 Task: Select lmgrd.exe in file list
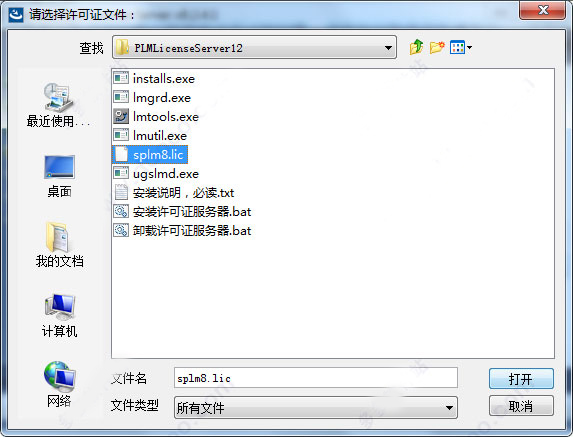pos(152,98)
